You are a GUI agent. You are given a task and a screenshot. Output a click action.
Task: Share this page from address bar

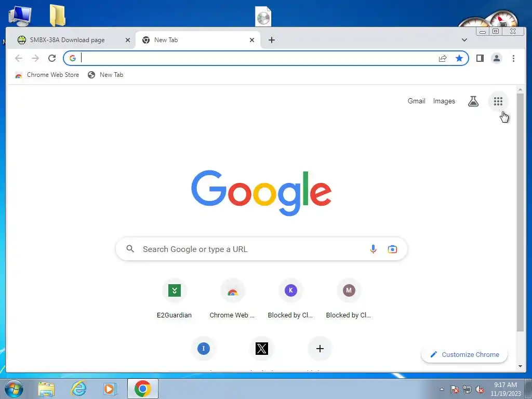(x=443, y=58)
